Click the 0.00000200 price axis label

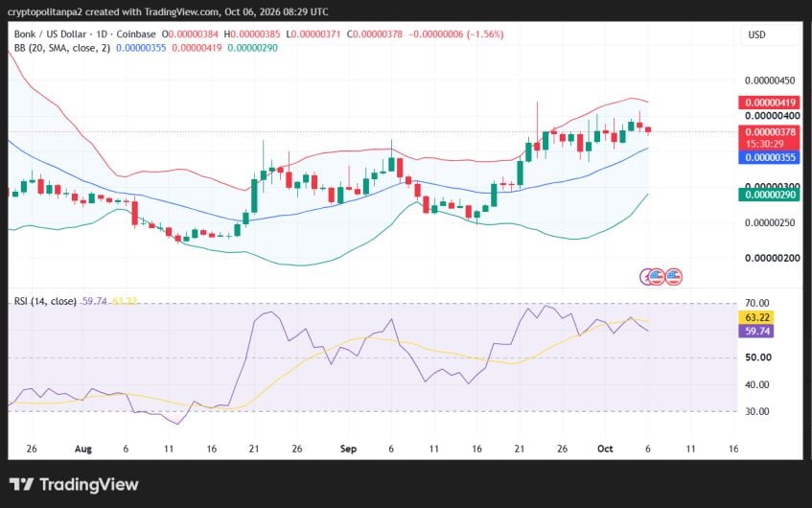[772, 258]
